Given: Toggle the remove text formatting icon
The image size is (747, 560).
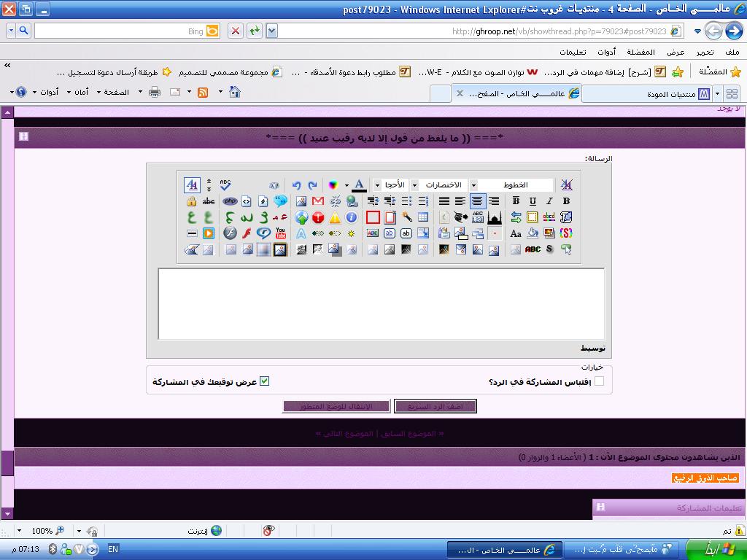Looking at the screenshot, I should (x=566, y=185).
